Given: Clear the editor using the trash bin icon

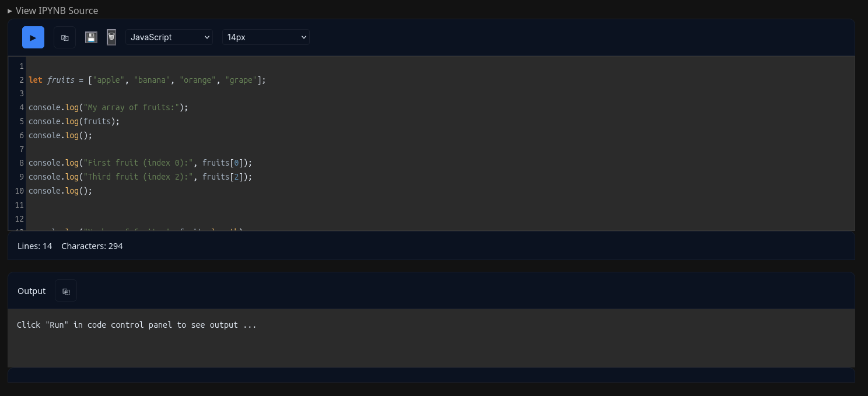Looking at the screenshot, I should [x=111, y=37].
